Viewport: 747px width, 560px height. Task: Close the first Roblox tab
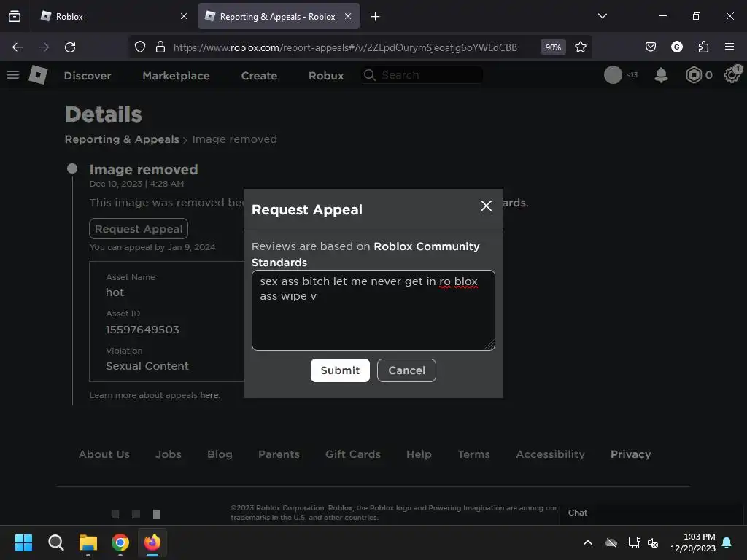(x=184, y=16)
